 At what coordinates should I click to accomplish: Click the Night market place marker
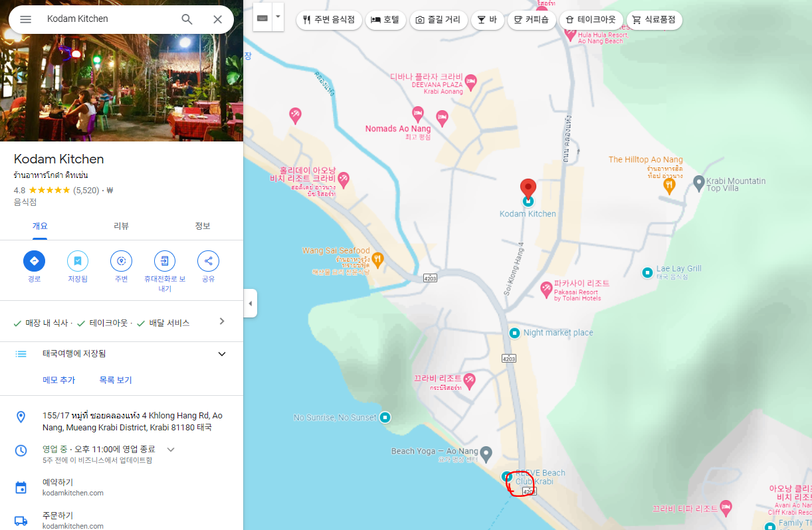(x=514, y=333)
